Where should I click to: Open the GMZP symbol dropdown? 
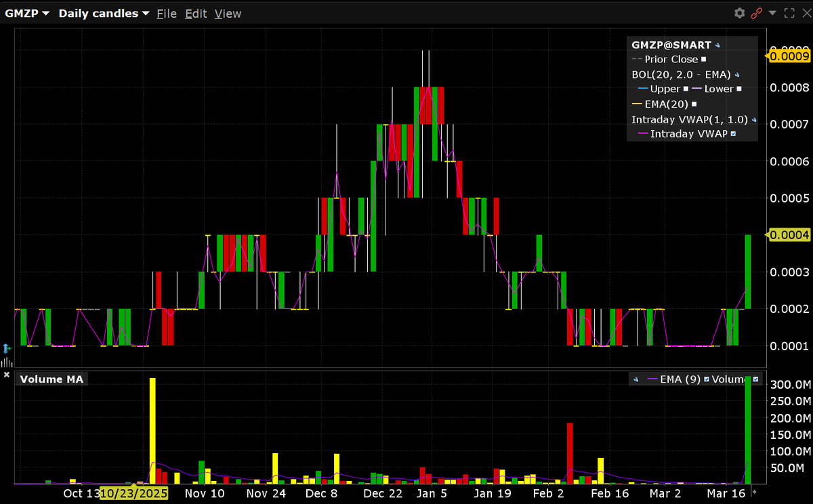click(26, 14)
